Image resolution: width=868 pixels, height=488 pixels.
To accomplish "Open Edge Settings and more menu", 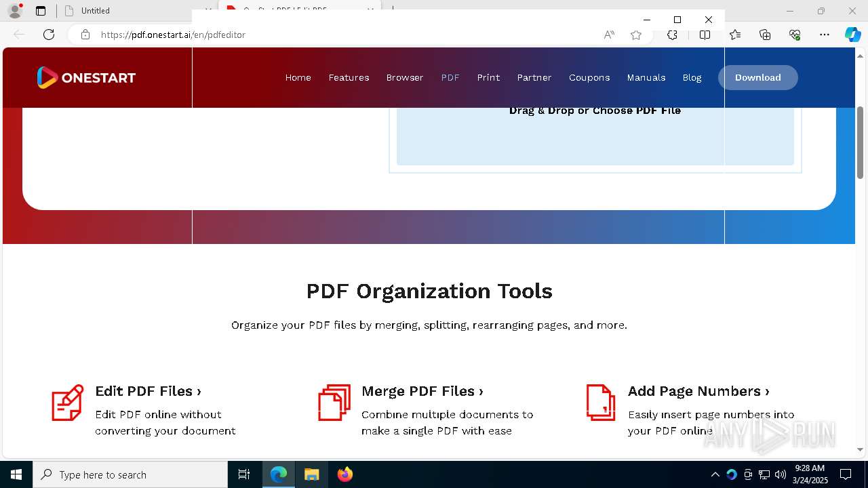I will point(825,35).
